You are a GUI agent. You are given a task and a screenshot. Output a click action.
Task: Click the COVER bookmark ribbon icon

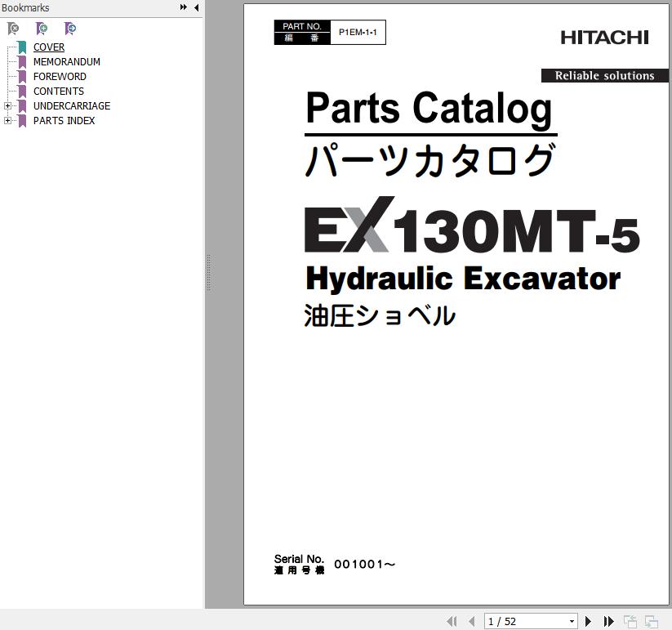click(22, 47)
